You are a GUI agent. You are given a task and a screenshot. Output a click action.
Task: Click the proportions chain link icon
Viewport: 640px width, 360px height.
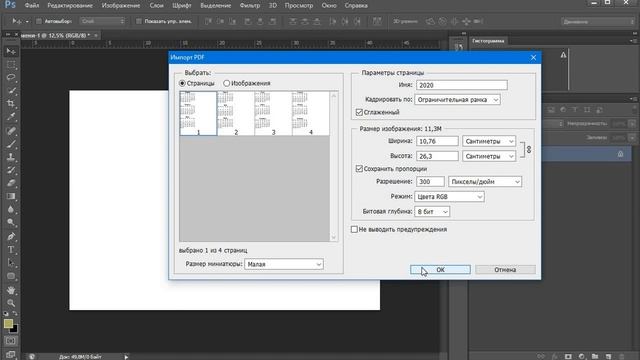[x=529, y=149]
